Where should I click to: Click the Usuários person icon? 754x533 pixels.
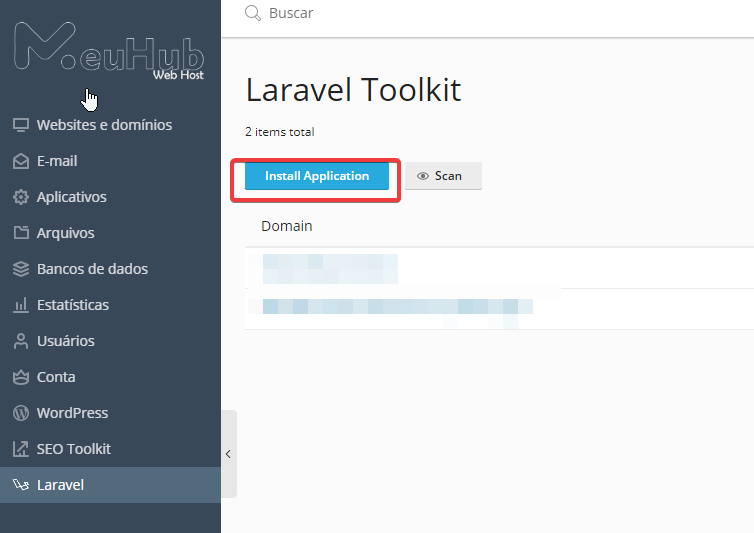[21, 341]
